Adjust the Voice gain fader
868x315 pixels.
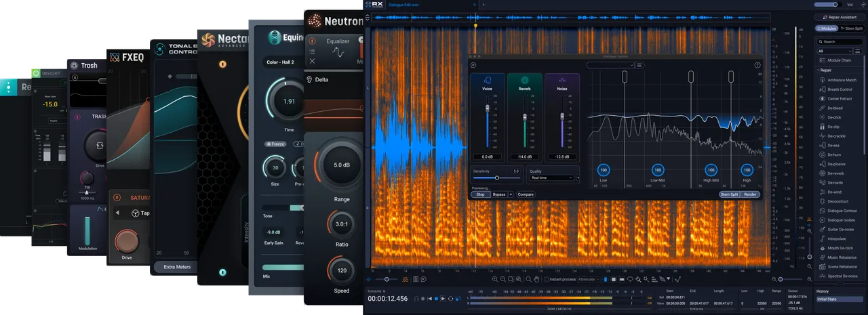(x=487, y=110)
